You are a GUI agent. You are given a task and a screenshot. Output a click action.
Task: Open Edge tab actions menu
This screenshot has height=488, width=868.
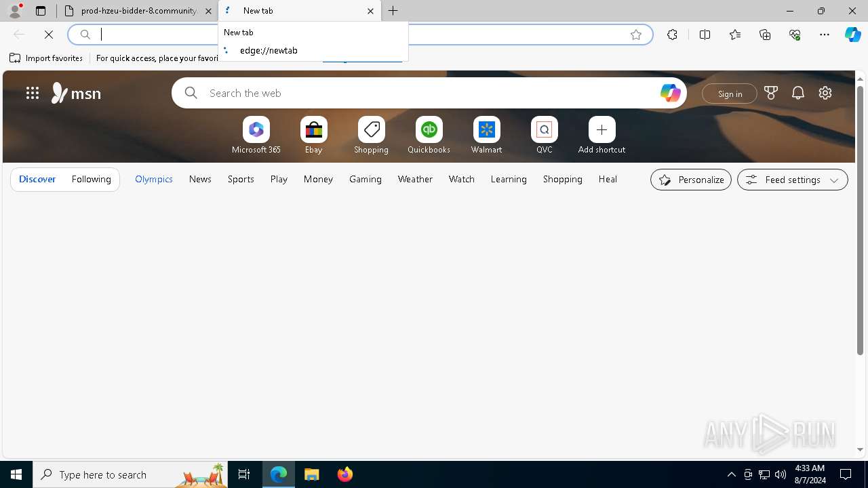(x=41, y=11)
